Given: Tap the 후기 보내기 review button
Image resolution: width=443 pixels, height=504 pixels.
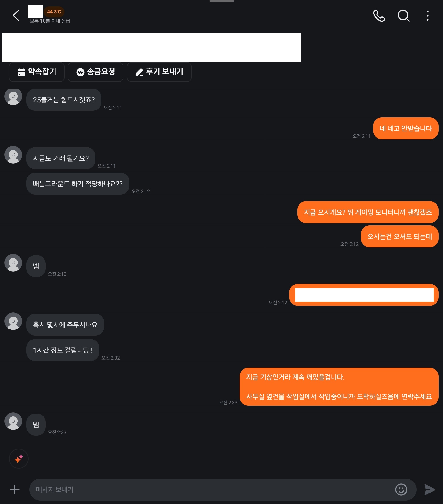Looking at the screenshot, I should tap(159, 72).
